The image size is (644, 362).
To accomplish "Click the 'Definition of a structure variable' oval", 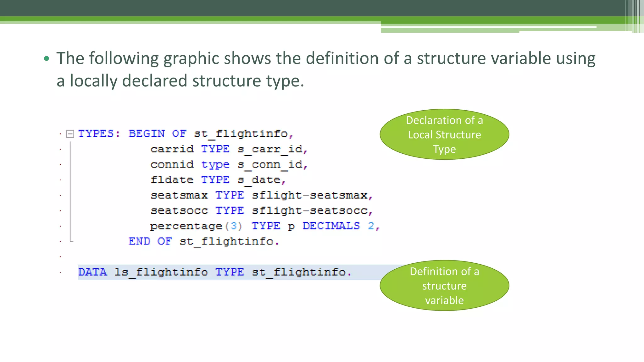I will pos(444,285).
